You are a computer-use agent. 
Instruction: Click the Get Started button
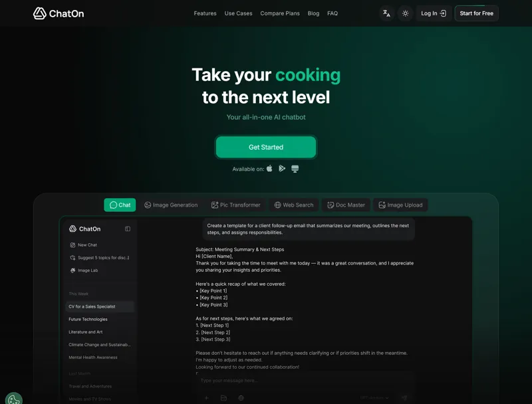pyautogui.click(x=265, y=147)
